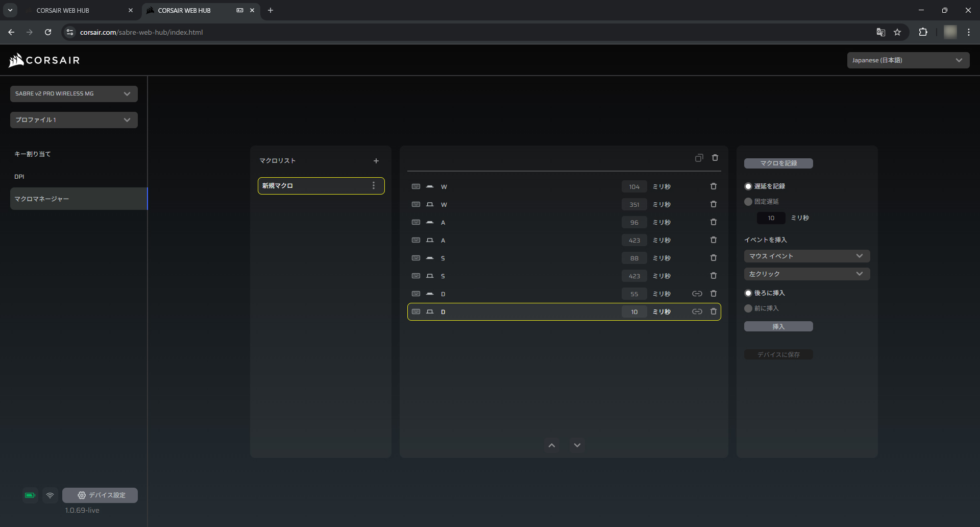Expand the プロファイル1 profile dropdown
Image resolution: width=980 pixels, height=527 pixels.
(74, 120)
